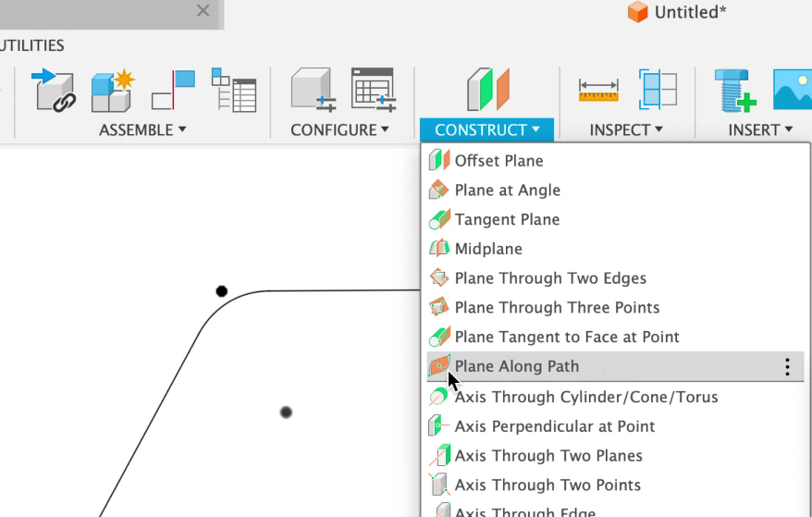
Task: Click the Joint icon with red flag
Action: click(173, 91)
